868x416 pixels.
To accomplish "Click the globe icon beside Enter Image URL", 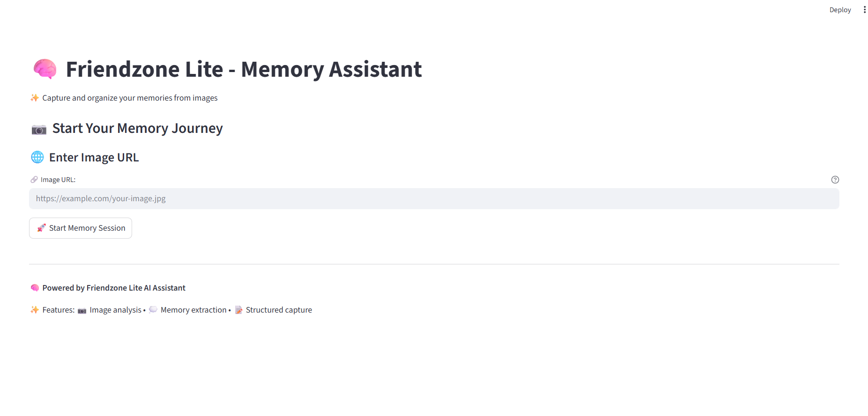I will pyautogui.click(x=37, y=157).
